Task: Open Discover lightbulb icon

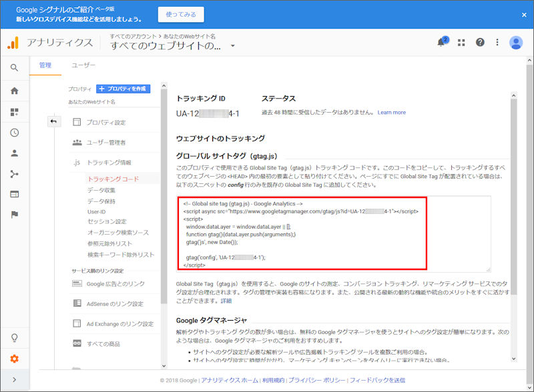Action: 14,337
